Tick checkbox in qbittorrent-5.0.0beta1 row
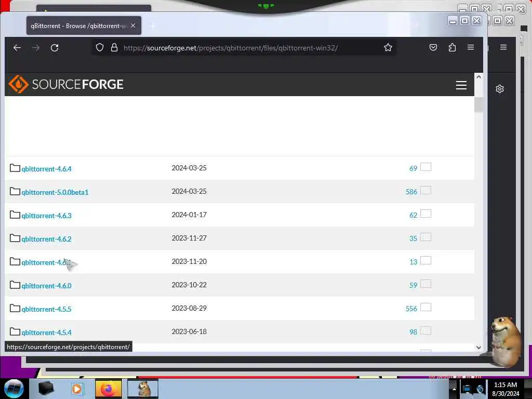The height and width of the screenshot is (399, 532). click(x=425, y=190)
